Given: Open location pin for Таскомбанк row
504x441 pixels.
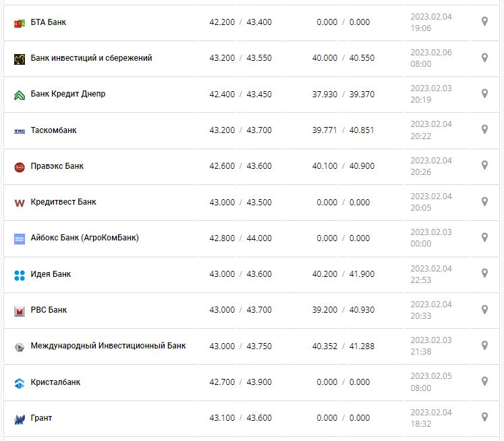Looking at the screenshot, I should click(484, 129).
